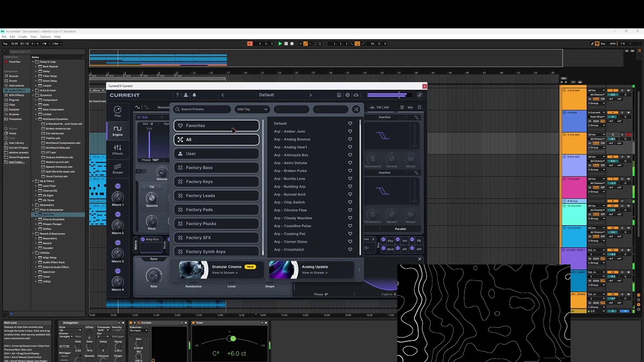
Task: Open Current settings gear icon
Action: click(x=347, y=95)
